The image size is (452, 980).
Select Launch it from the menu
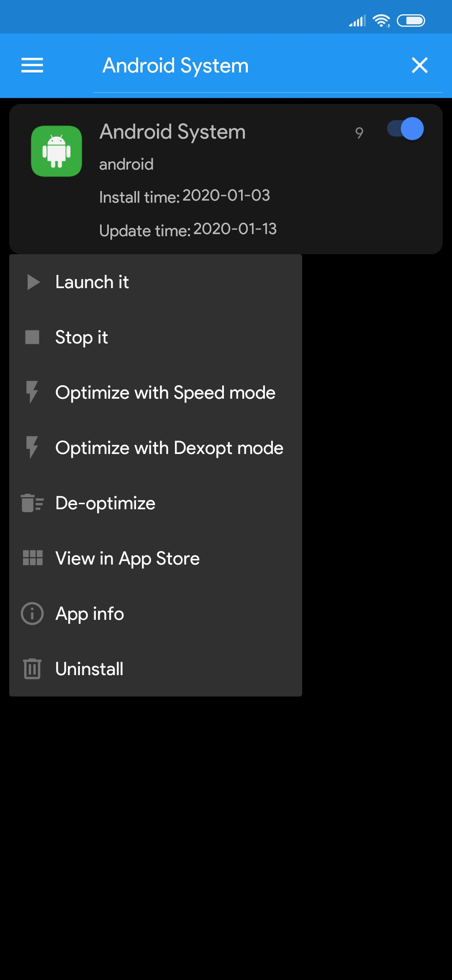coord(156,282)
